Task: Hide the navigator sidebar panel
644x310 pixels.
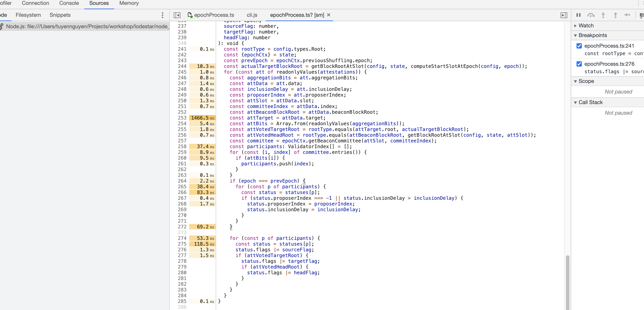Action: click(x=177, y=15)
